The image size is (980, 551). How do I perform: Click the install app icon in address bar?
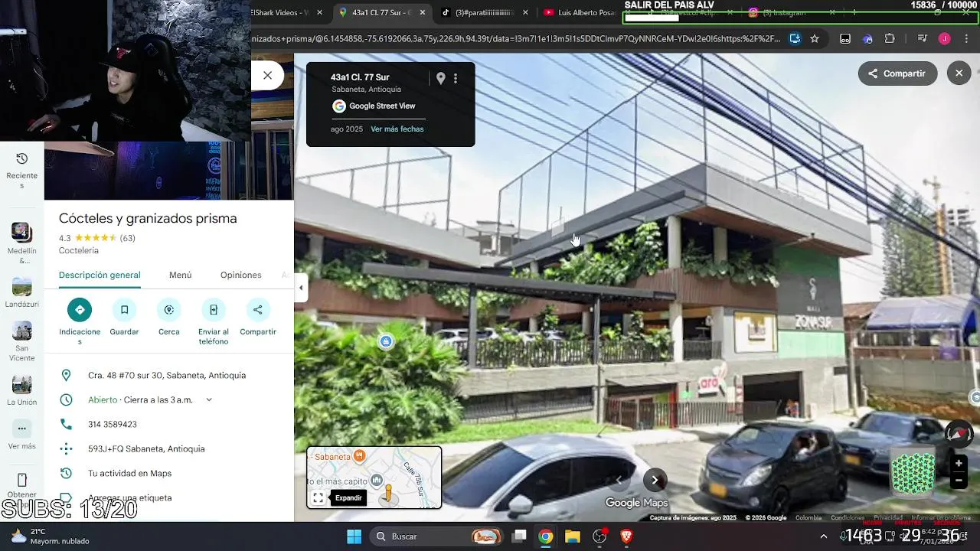795,38
